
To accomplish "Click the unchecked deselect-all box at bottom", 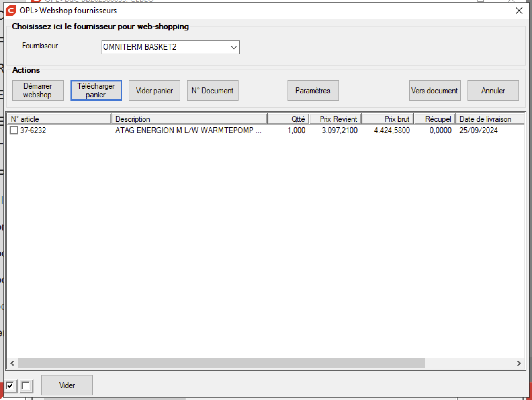I will (26, 386).
